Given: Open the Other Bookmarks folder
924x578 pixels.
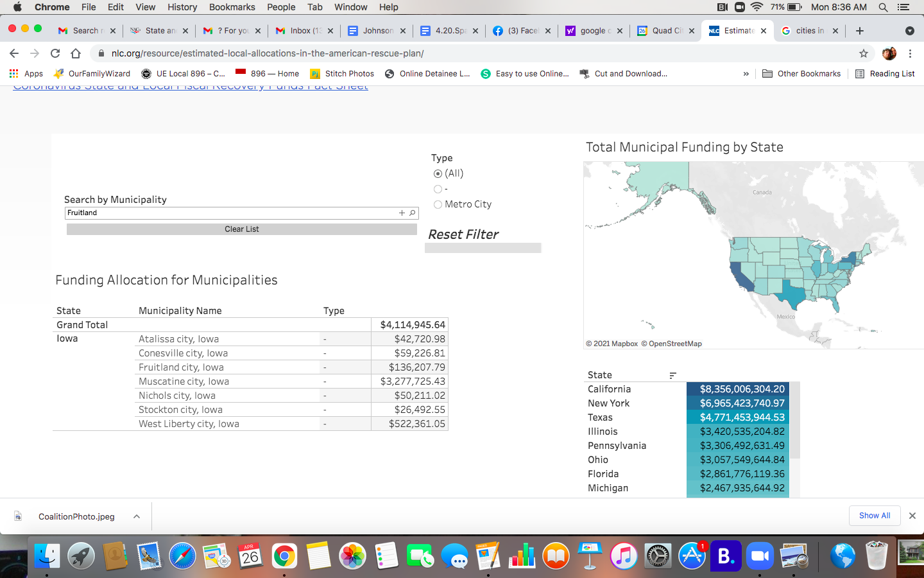Looking at the screenshot, I should 801,74.
